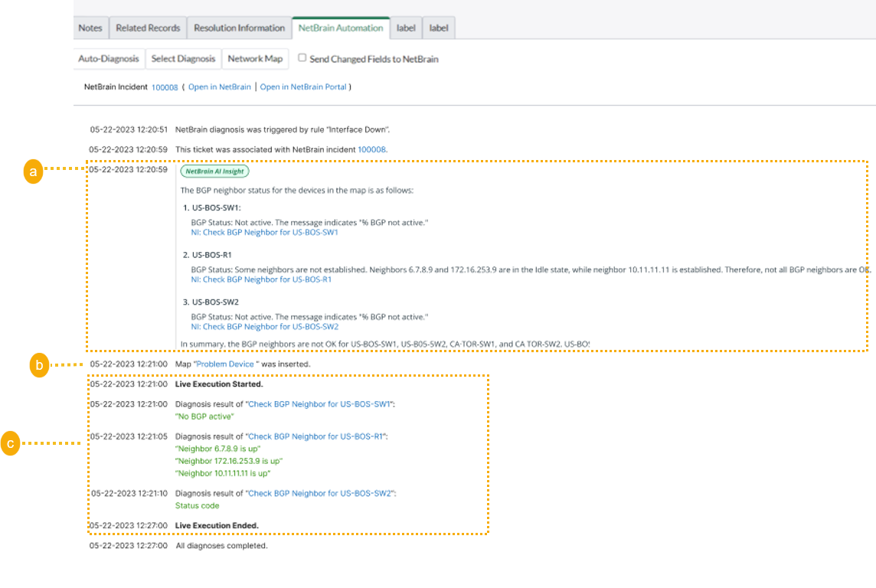The image size is (876, 588).
Task: Open the Network Map button
Action: click(x=255, y=59)
